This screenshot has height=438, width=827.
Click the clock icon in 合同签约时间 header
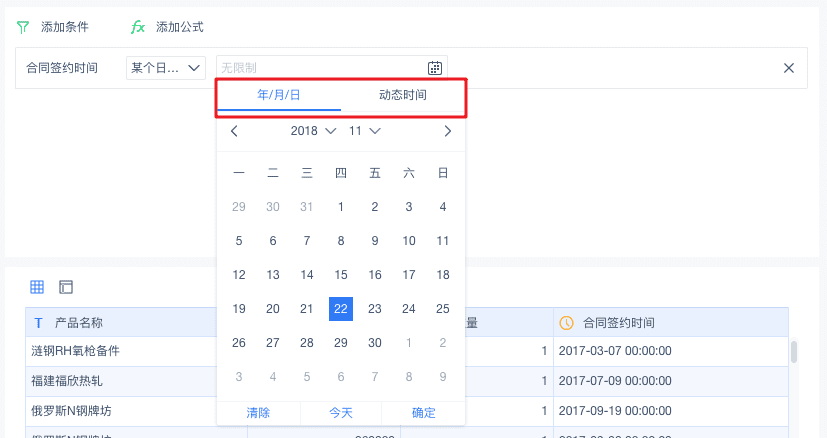tap(566, 323)
